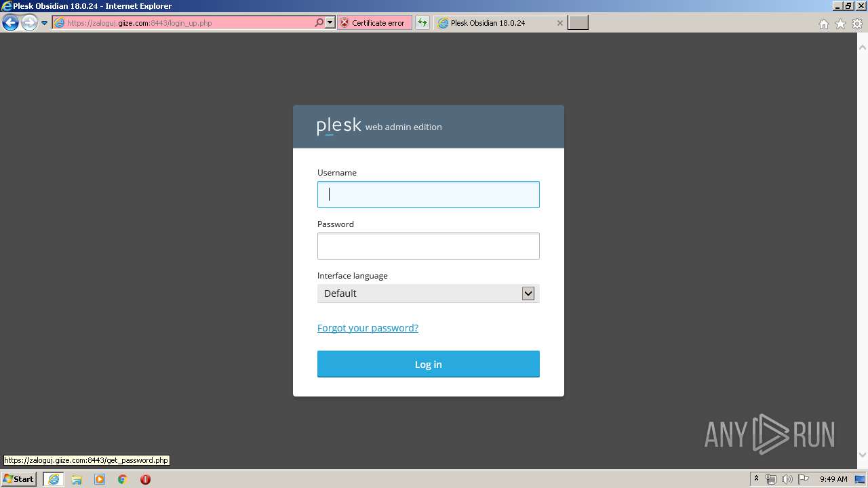Click the address bar search magnifier icon
The height and width of the screenshot is (488, 868).
point(319,23)
